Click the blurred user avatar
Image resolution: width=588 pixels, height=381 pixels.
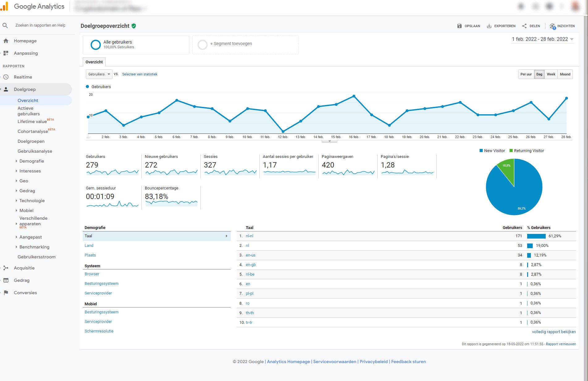pyautogui.click(x=575, y=6)
